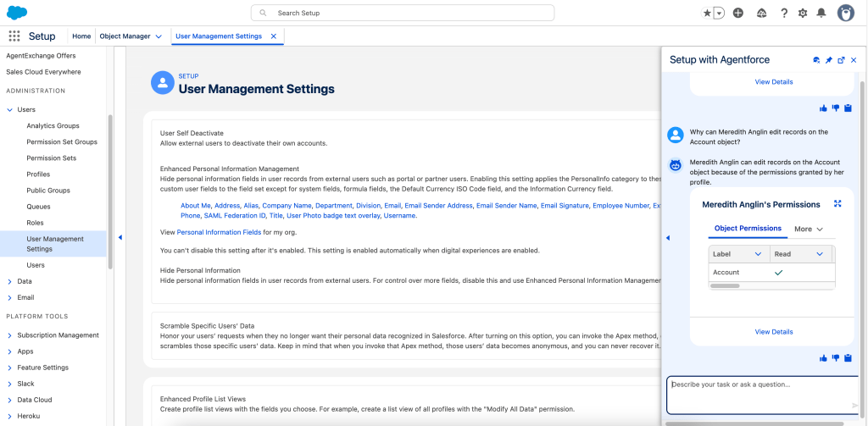Click the View Details link below the Meredith Anglin's Permissions table
Screen dimensions: 868x426
(773, 332)
